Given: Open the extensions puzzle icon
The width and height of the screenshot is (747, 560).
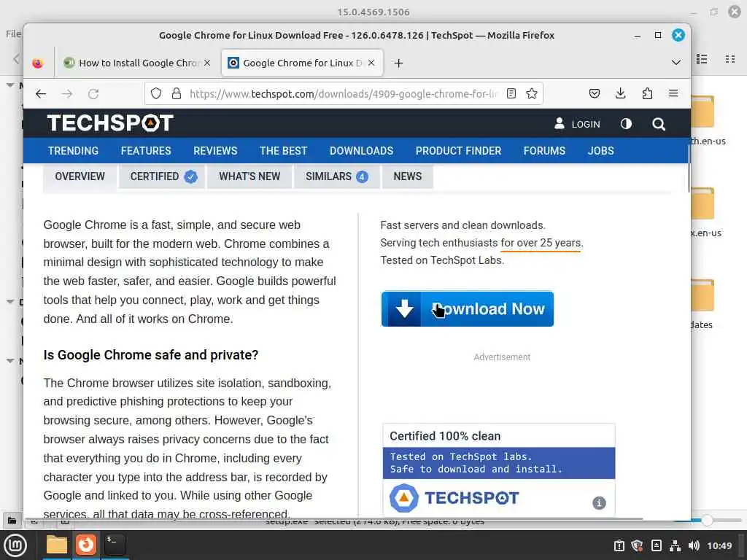Looking at the screenshot, I should 647,93.
